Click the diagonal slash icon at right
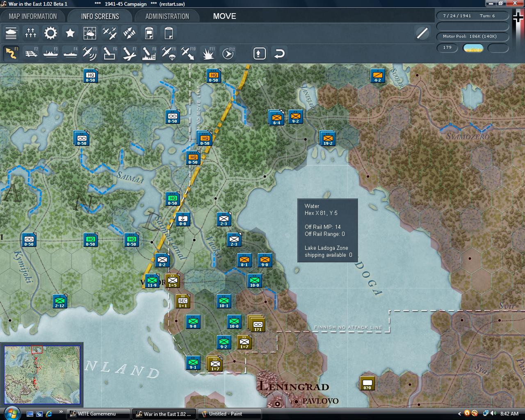This screenshot has height=420, width=525. [x=422, y=33]
